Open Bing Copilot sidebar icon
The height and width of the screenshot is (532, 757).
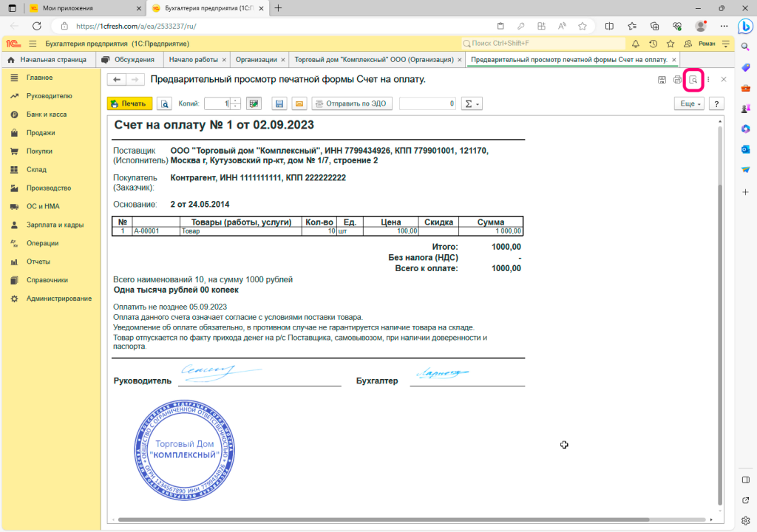(x=745, y=27)
